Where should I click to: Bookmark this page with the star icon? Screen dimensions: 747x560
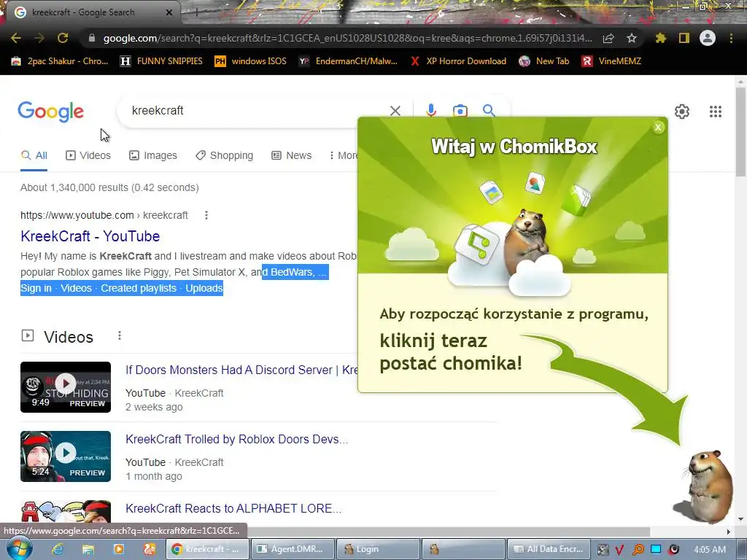click(632, 38)
